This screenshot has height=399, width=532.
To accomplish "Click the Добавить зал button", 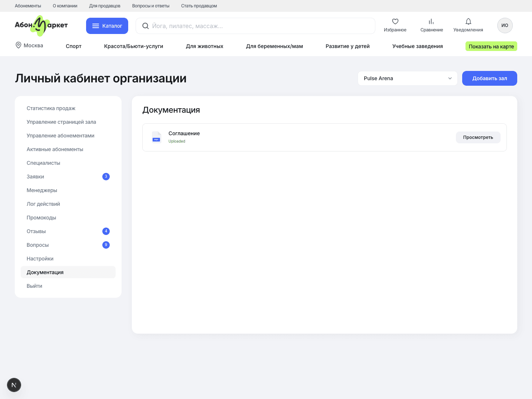I will pos(490,78).
